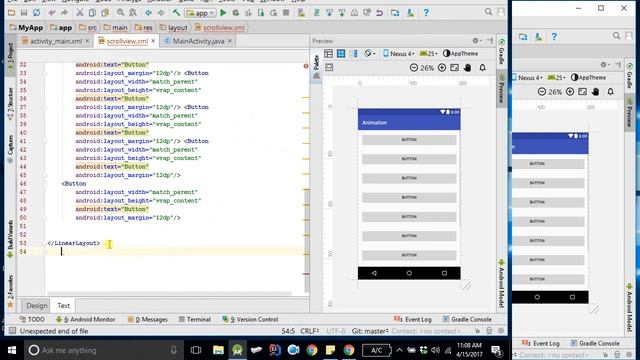Click the editor horizontal scrollbar
The height and width of the screenshot is (360, 640).
[x=169, y=293]
